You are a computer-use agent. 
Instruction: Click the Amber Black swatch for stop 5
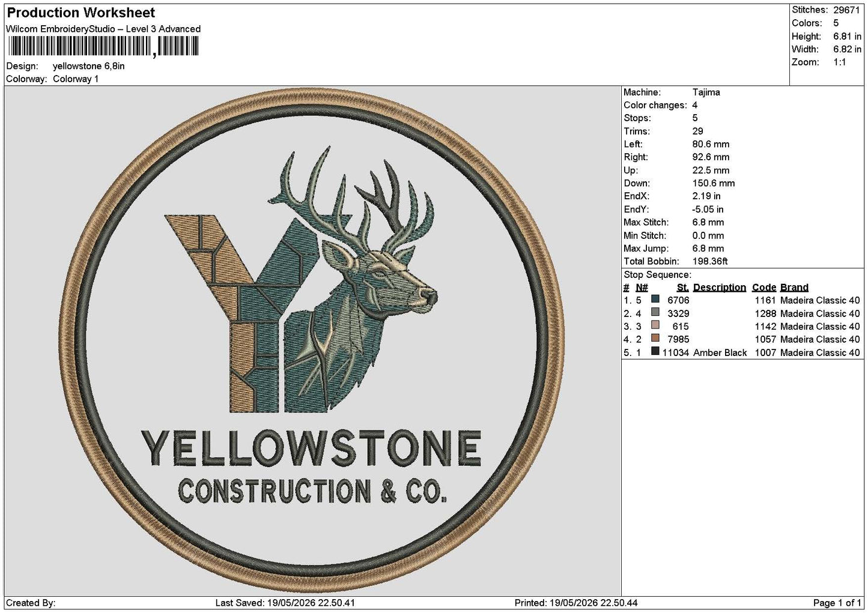[x=655, y=351]
